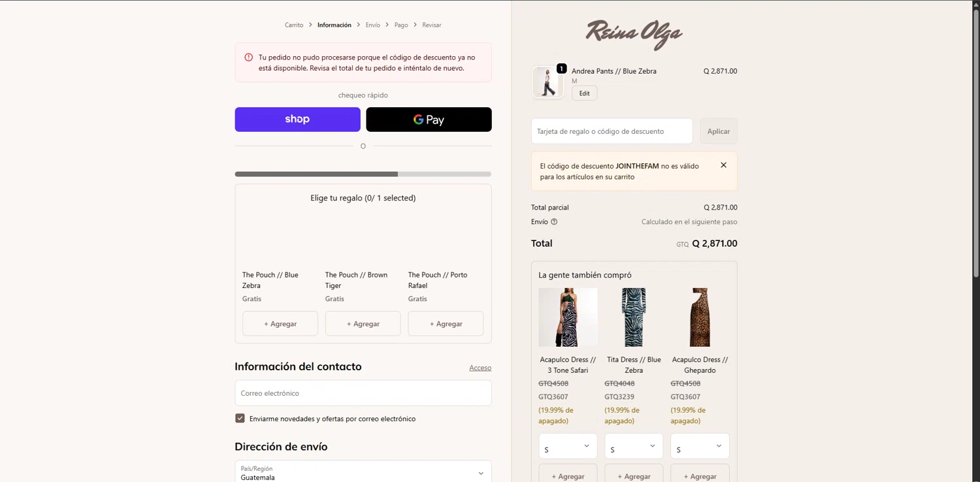Click the Reina Olga logo

tap(634, 34)
